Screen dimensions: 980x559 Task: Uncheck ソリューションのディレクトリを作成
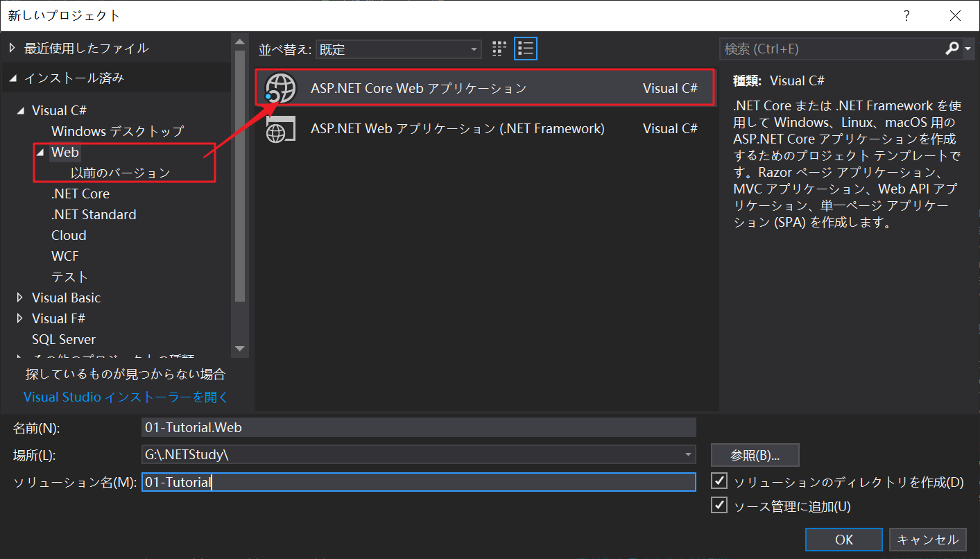(x=719, y=481)
